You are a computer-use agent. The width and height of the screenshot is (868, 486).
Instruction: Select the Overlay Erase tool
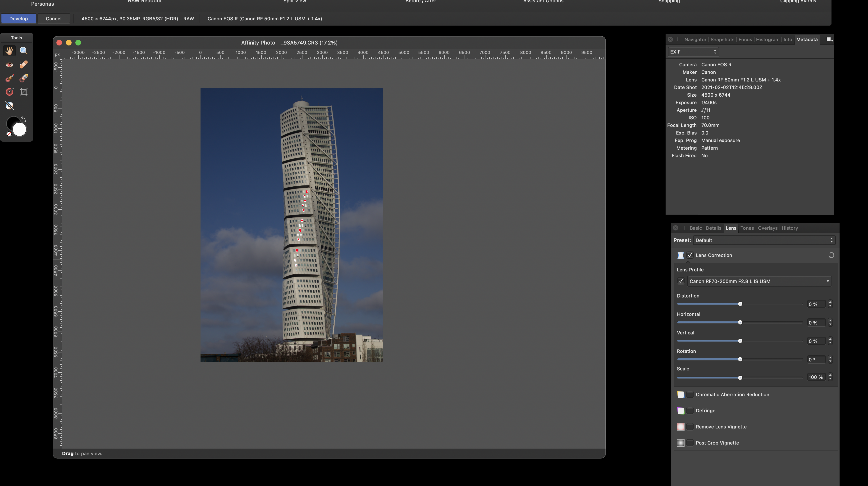click(24, 78)
